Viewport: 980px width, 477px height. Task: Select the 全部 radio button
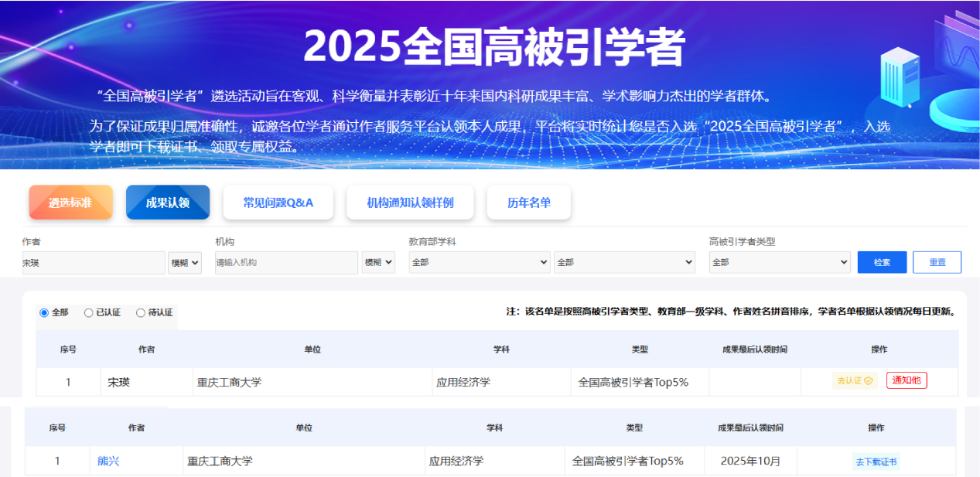tap(44, 313)
